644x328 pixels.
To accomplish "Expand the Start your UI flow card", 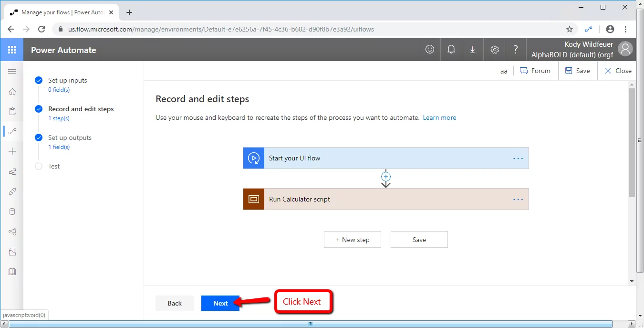I will 386,158.
